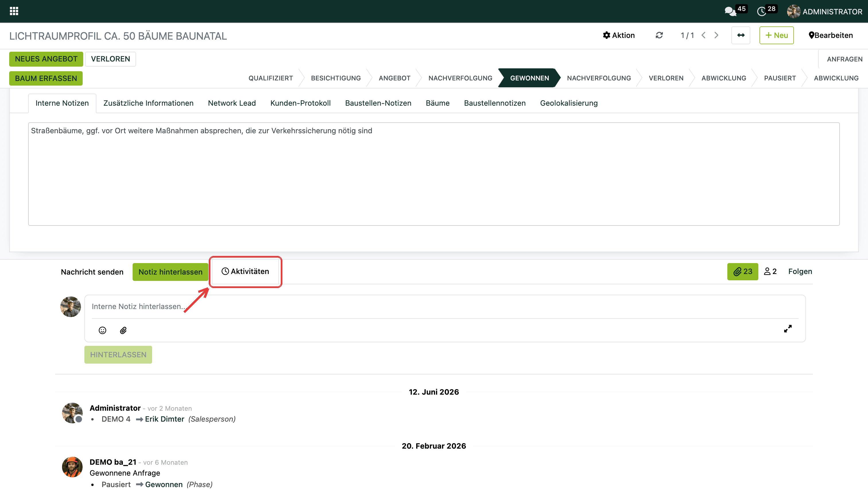Expand the note composer to full size
Image resolution: width=868 pixels, height=494 pixels.
[x=788, y=329]
